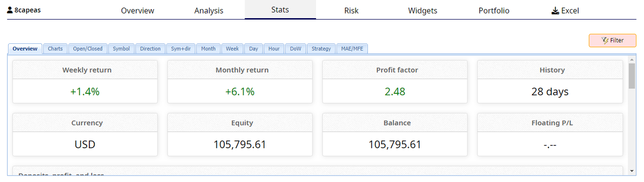Open the Month sub-tab
The width and height of the screenshot is (644, 182).
coord(208,49)
